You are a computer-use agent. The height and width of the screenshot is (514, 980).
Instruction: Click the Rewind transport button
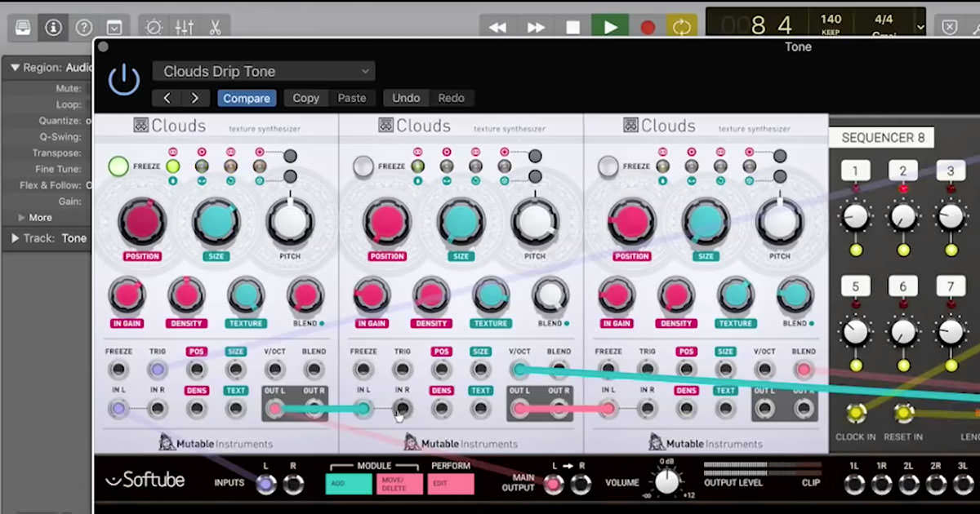497,27
